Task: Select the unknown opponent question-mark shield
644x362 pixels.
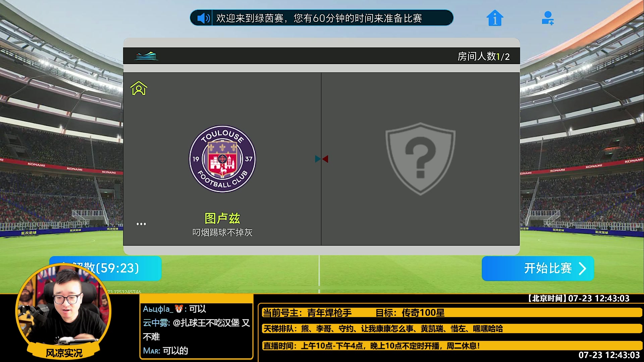Action: click(420, 159)
